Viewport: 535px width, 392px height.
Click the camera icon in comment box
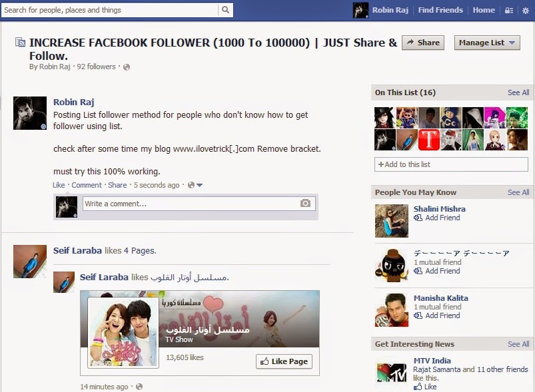point(305,204)
